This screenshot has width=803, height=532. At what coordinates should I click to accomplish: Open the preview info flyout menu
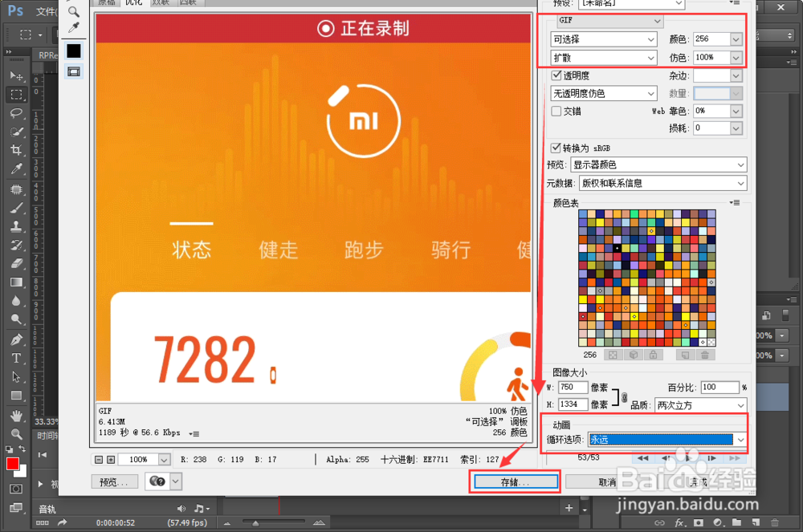click(x=194, y=434)
